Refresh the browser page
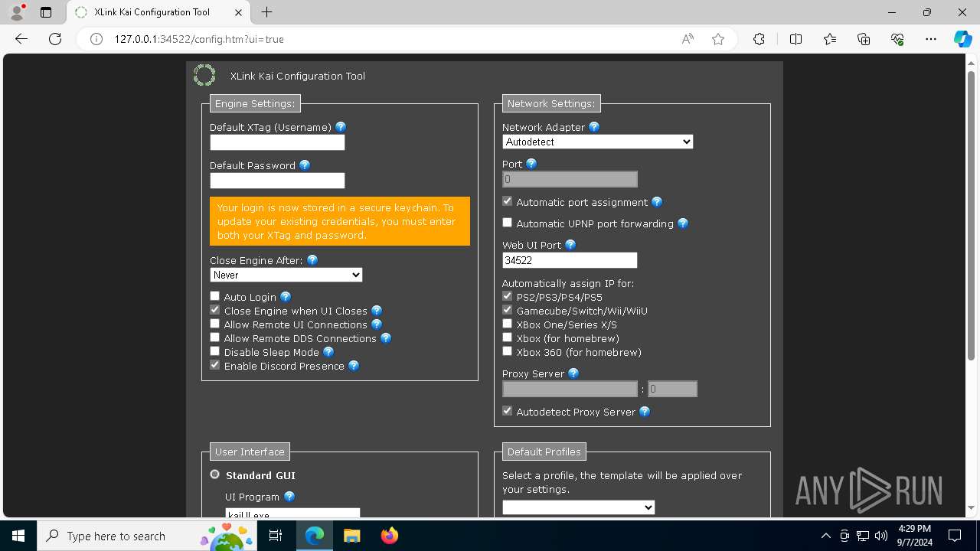980x551 pixels. pos(55,39)
